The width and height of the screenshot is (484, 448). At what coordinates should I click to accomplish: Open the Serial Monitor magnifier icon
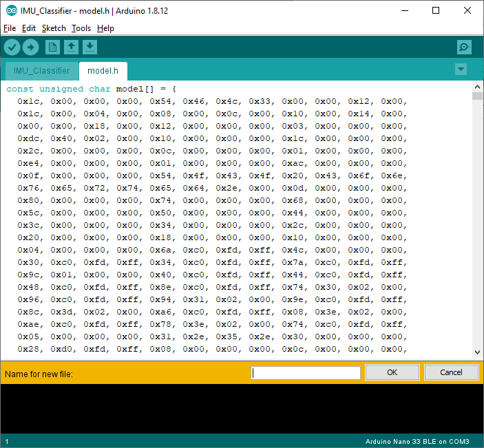(x=464, y=47)
